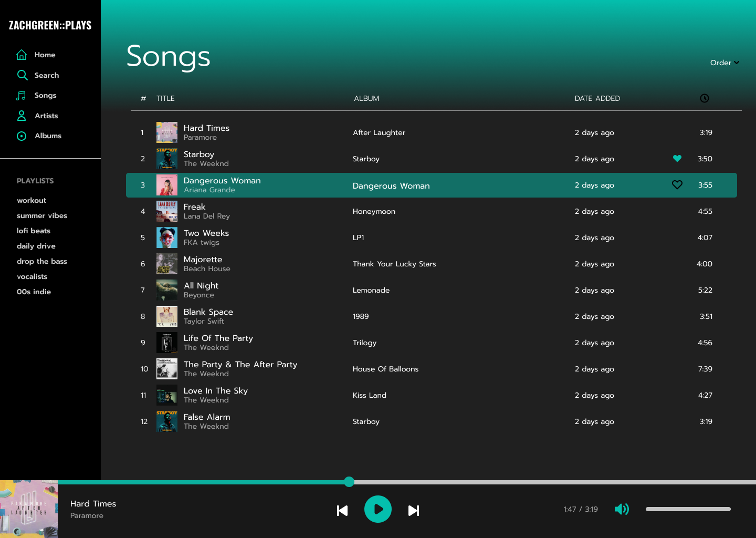756x538 pixels.
Task: Open the daily drive playlist
Action: [x=36, y=246]
